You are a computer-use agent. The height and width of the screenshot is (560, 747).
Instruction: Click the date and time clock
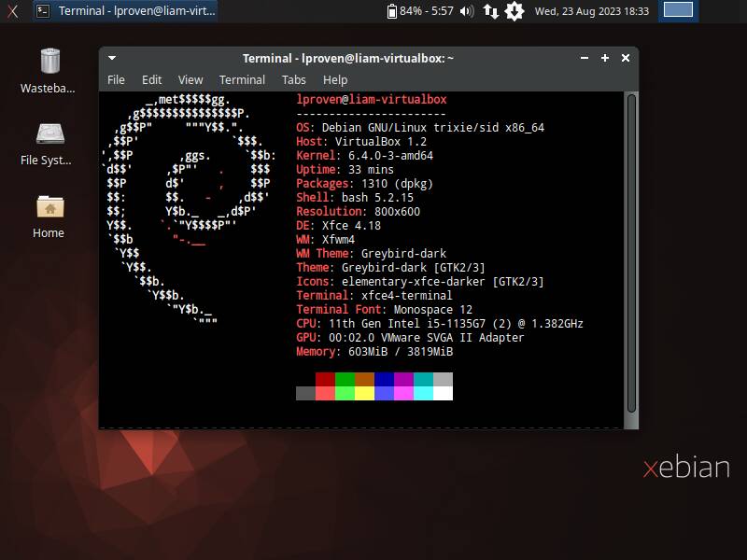592,11
